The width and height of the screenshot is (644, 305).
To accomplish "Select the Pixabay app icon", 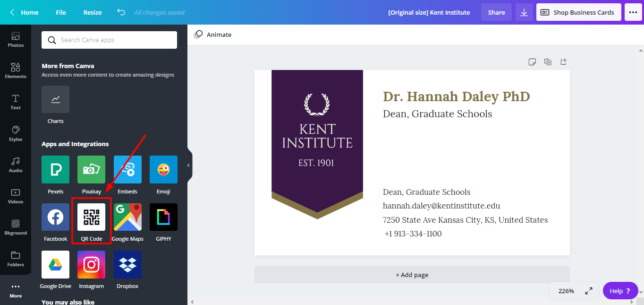I will coord(91,170).
